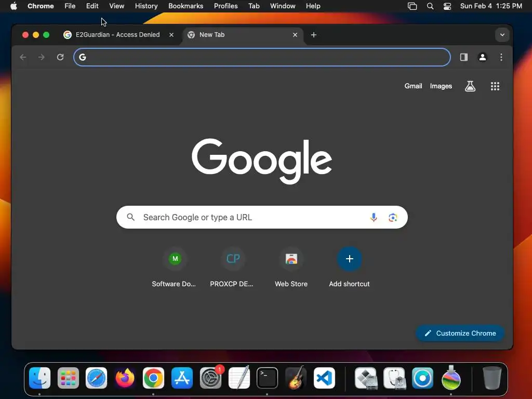Image resolution: width=532 pixels, height=399 pixels.
Task: Open the Apple menu
Action: (14, 6)
